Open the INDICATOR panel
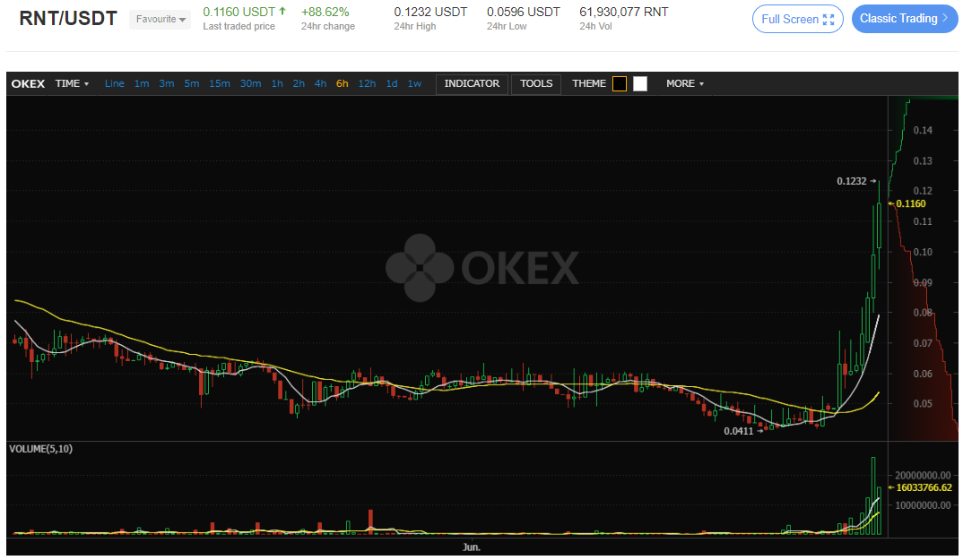Screen dimensions: 963x560 tap(472, 83)
